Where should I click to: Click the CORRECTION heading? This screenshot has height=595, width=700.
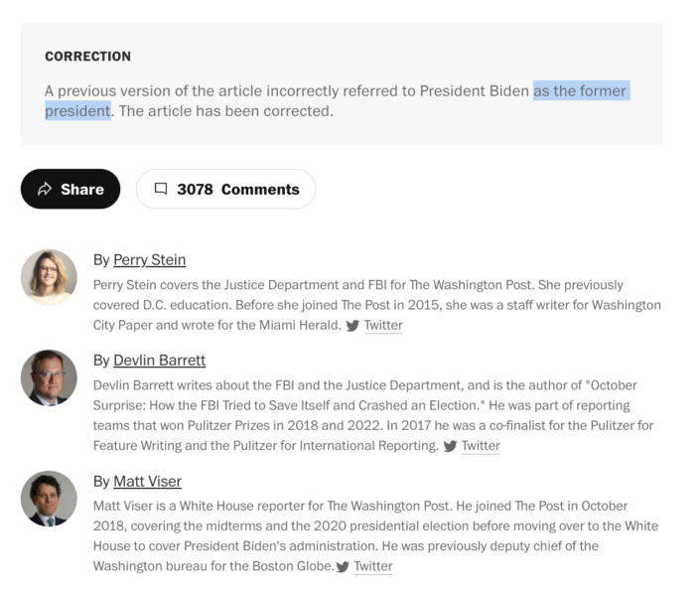(87, 57)
